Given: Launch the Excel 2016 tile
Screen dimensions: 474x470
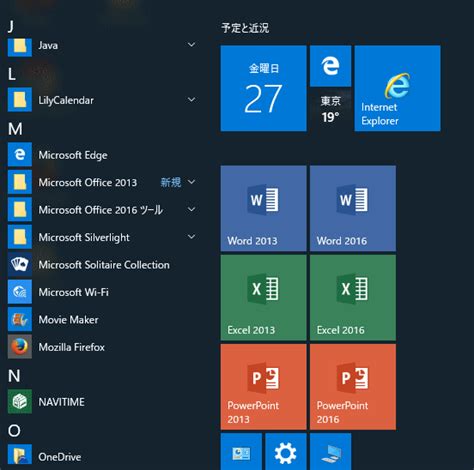Looking at the screenshot, I should pos(353,298).
